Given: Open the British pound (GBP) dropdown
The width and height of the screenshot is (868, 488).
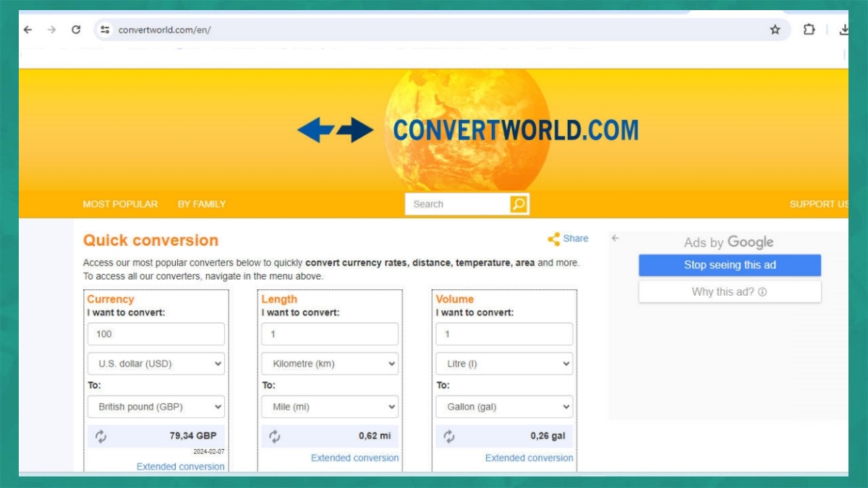Looking at the screenshot, I should coord(155,407).
